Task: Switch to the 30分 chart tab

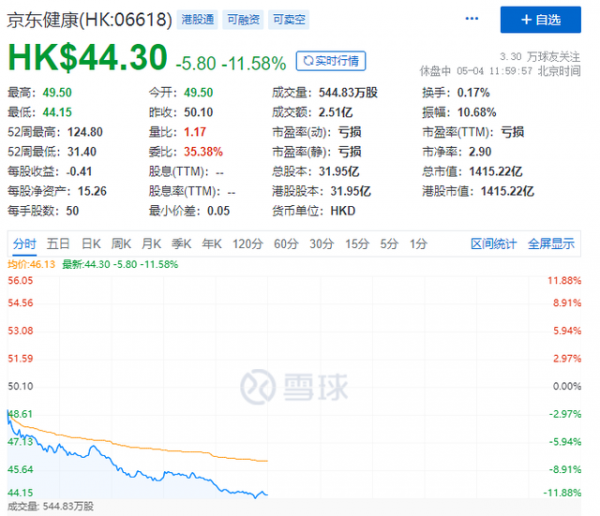Action: pyautogui.click(x=321, y=244)
